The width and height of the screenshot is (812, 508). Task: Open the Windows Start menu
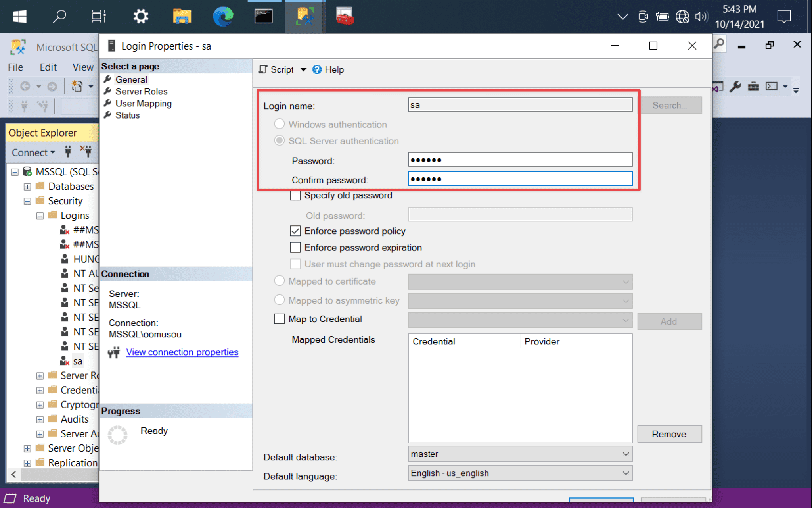point(19,16)
